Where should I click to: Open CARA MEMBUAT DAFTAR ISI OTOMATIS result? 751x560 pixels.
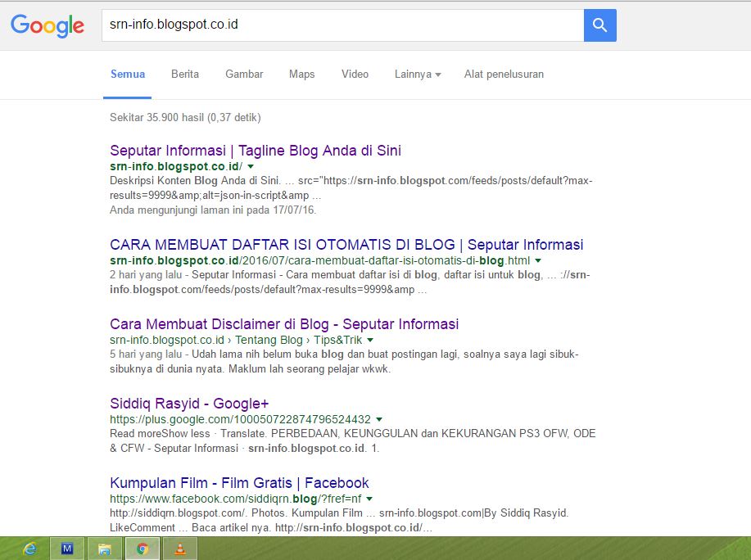coord(346,245)
